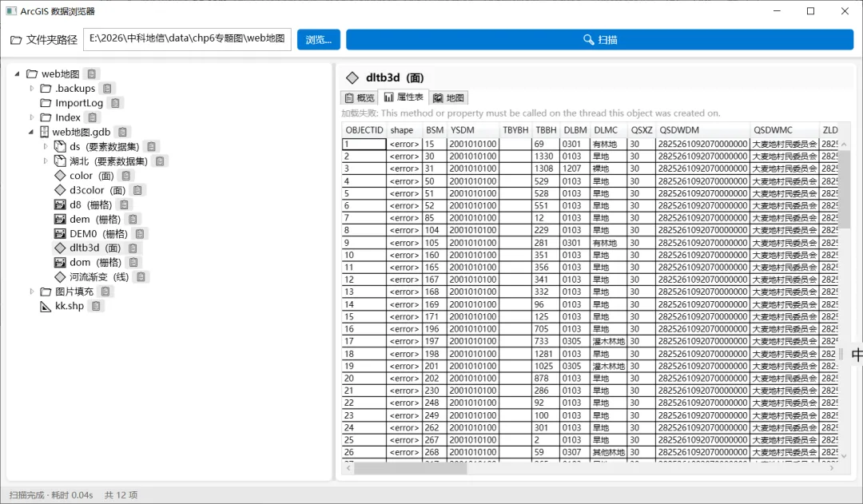
Task: Select the 河流渐变 (线) tree item
Action: 99,276
